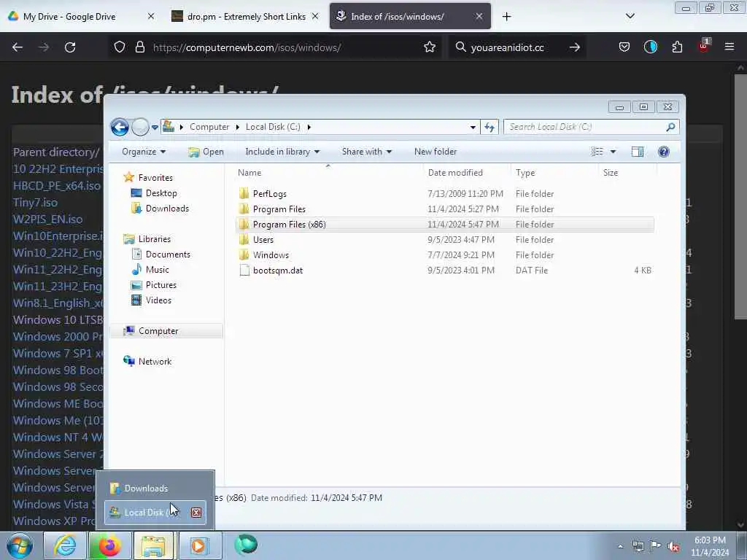This screenshot has height=560, width=747.
Task: Select Favorites in navigation pane
Action: coord(147,178)
